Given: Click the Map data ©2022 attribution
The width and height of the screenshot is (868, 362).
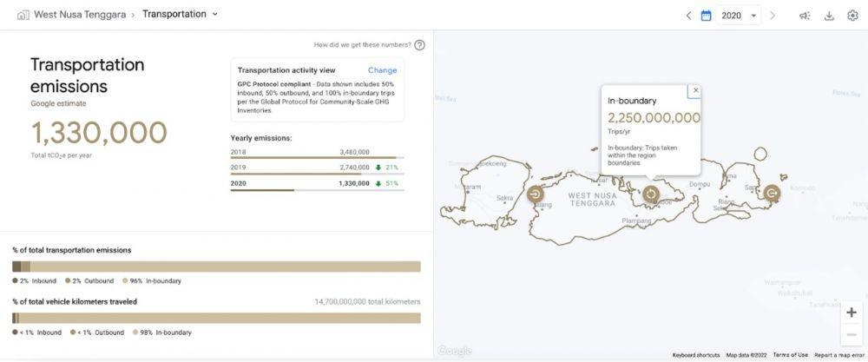Looking at the screenshot, I should 746,355.
